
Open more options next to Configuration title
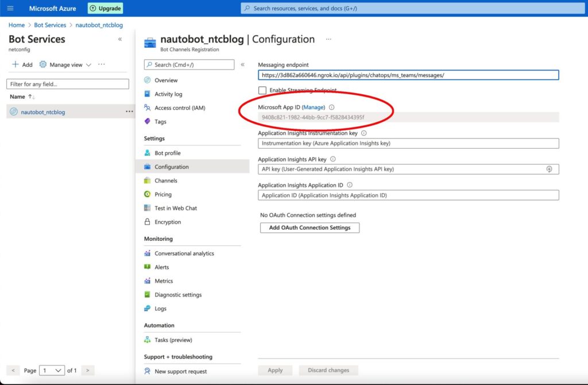(x=328, y=39)
